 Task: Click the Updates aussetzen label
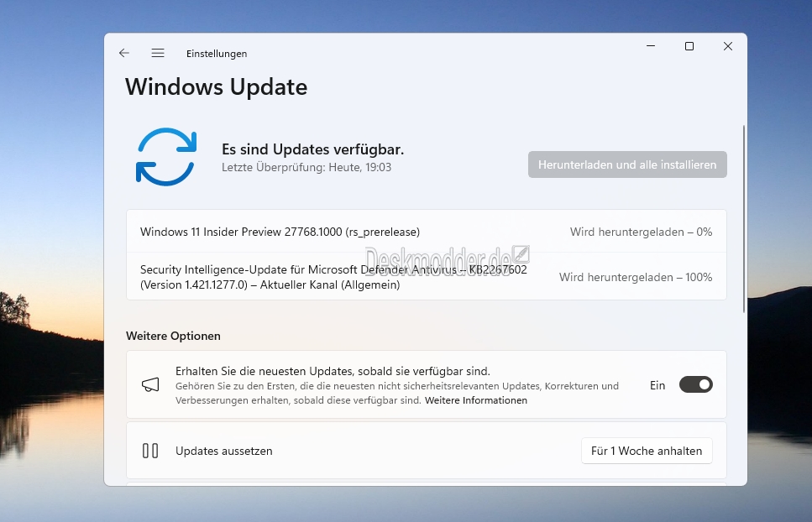(223, 451)
